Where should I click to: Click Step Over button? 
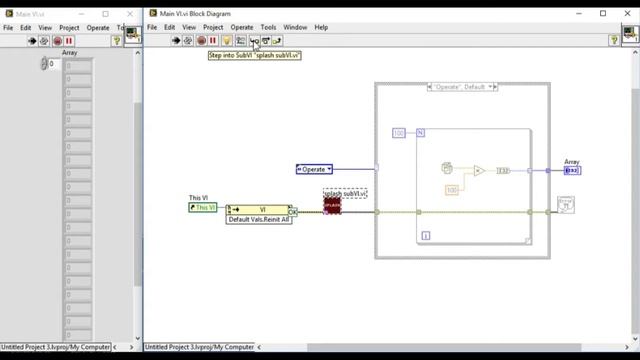point(266,40)
